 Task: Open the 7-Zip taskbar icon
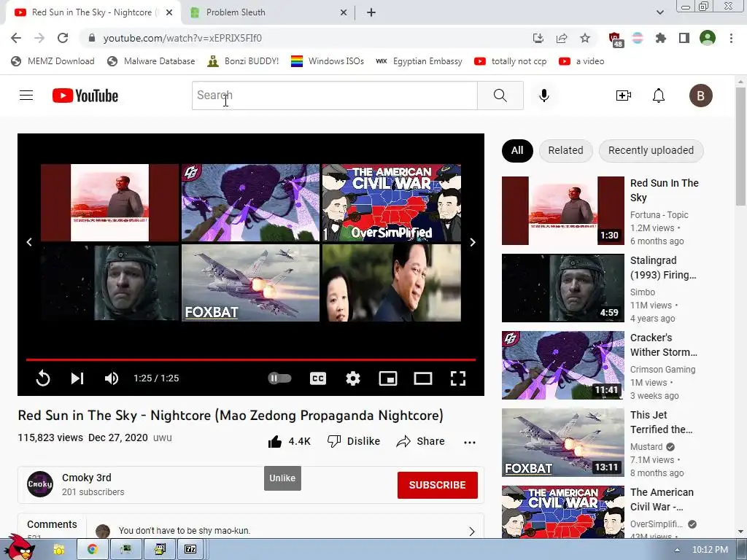pos(190,550)
